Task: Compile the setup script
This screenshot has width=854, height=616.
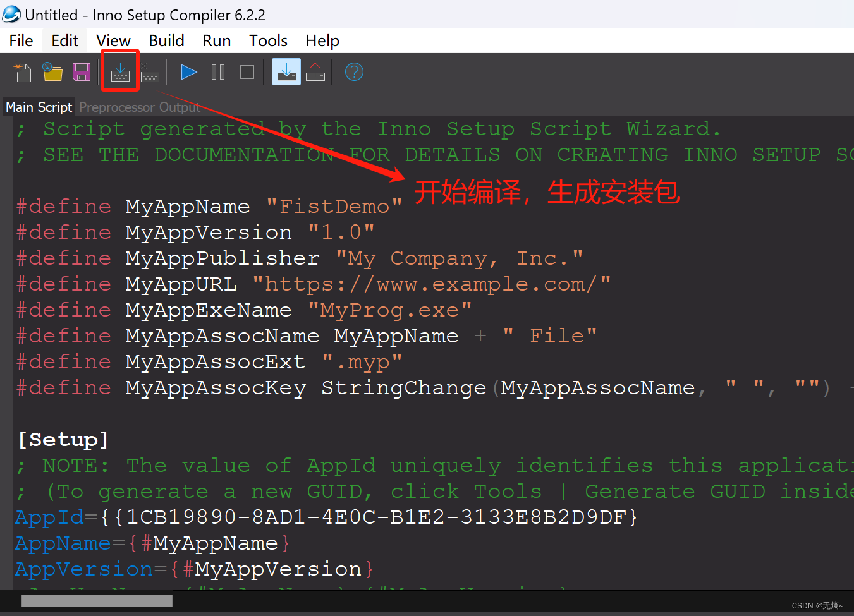Action: (120, 71)
